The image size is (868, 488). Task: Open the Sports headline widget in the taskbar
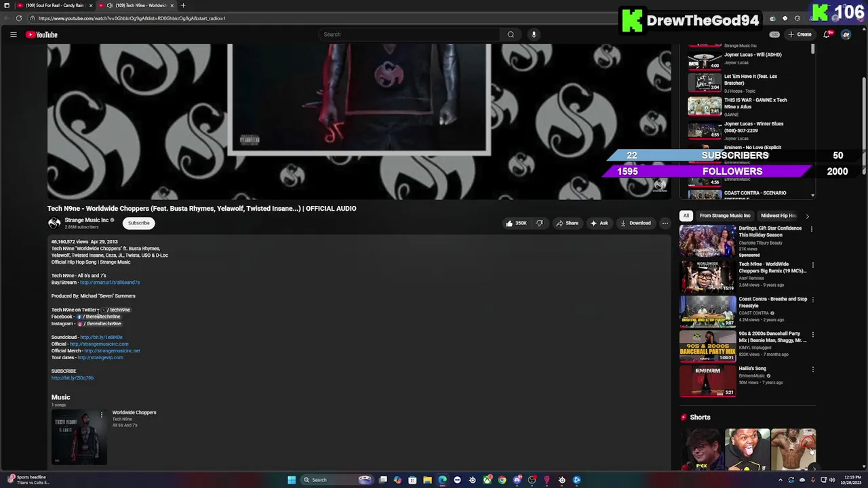pos(27,480)
